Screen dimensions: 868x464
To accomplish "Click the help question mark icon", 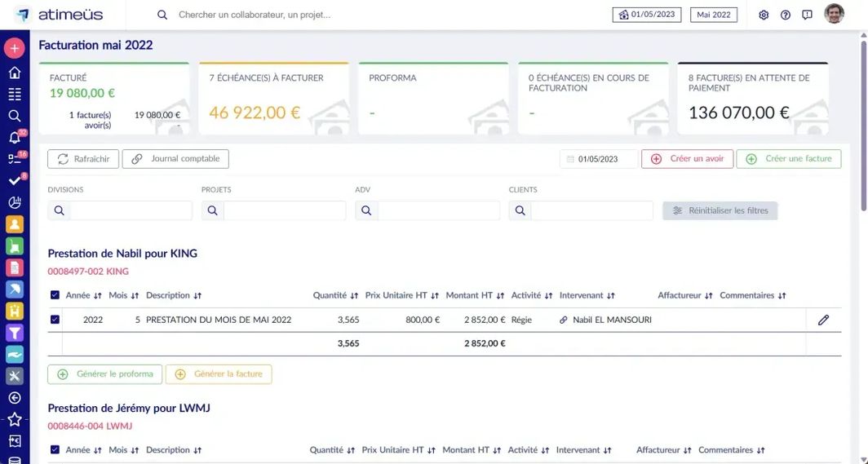I will click(x=786, y=15).
